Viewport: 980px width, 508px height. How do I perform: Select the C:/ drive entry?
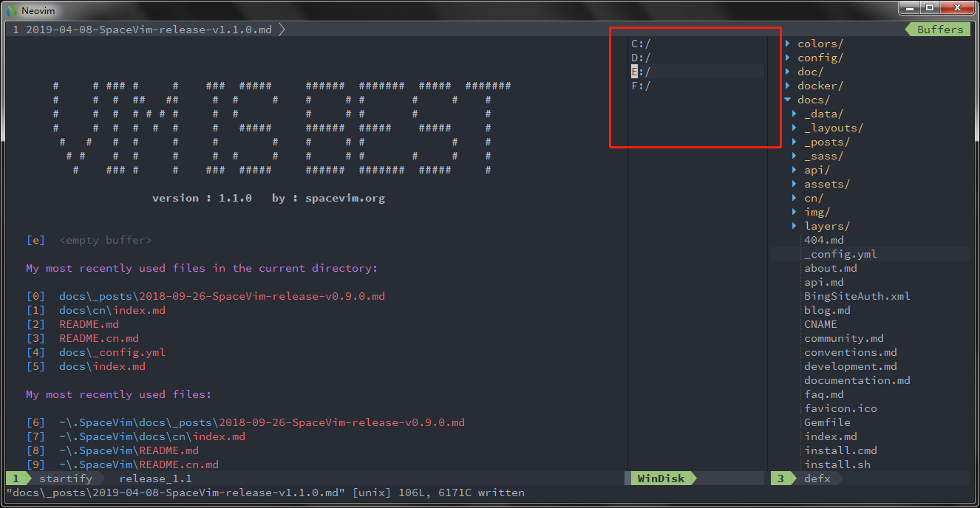(641, 44)
